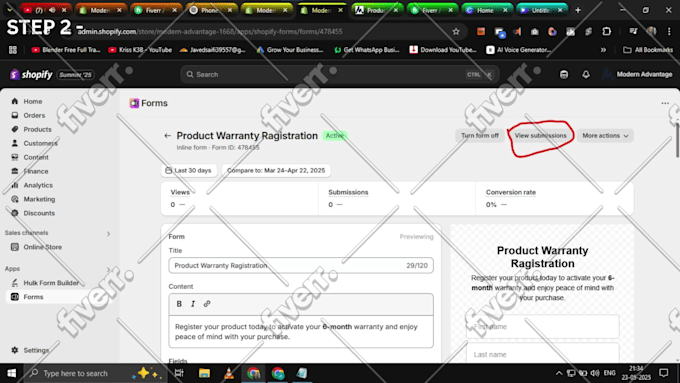This screenshot has width=680, height=383.
Task: Open Last 30 days date picker
Action: tap(189, 170)
